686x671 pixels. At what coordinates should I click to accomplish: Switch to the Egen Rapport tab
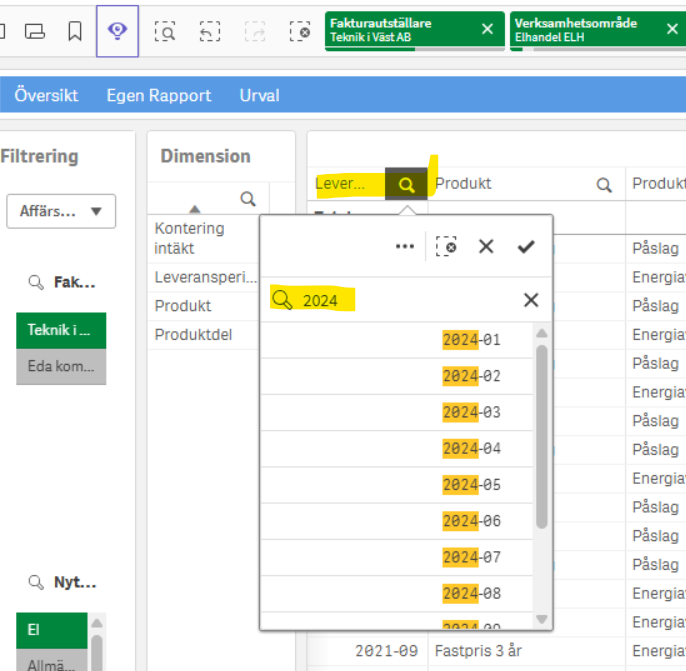pos(159,96)
